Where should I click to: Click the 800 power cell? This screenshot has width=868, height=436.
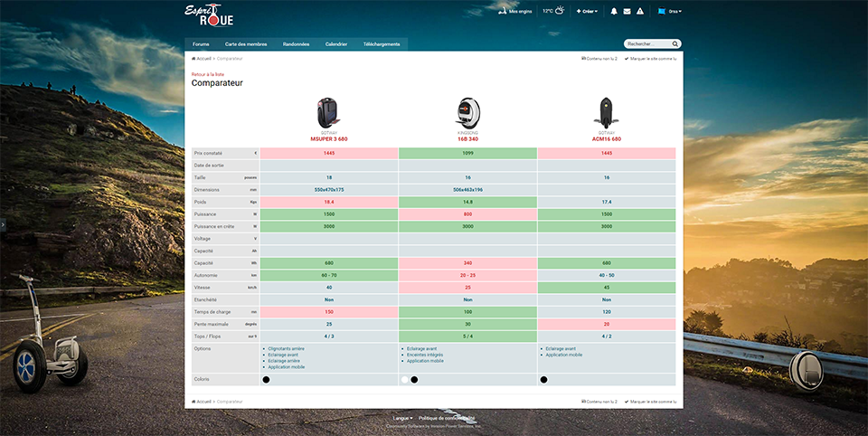pyautogui.click(x=467, y=214)
